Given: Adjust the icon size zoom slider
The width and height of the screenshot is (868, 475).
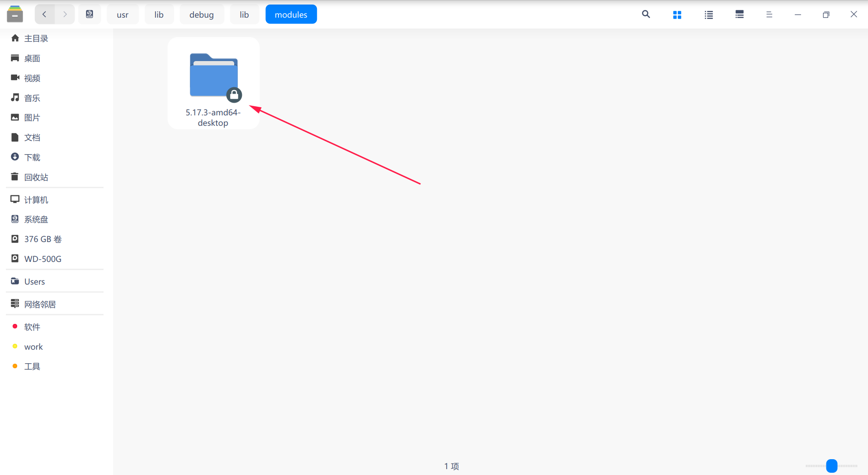Looking at the screenshot, I should pyautogui.click(x=831, y=466).
